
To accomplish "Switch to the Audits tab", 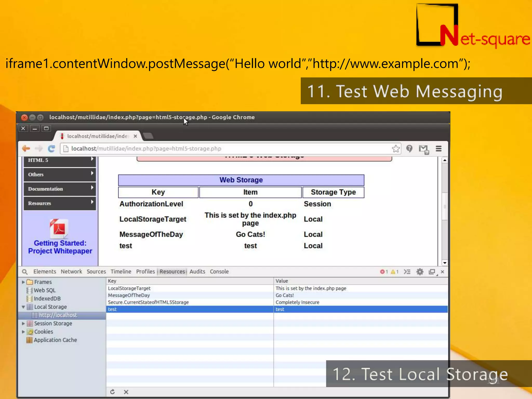I will click(x=197, y=272).
